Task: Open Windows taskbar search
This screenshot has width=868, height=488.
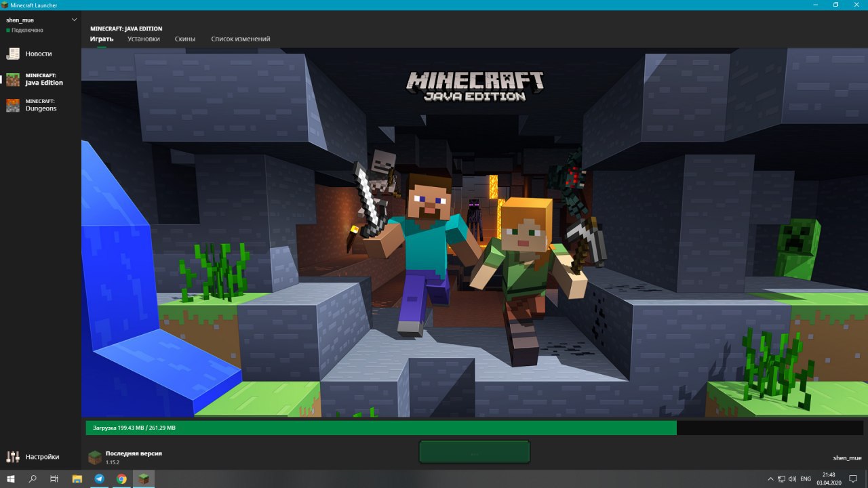Action: coord(33,479)
